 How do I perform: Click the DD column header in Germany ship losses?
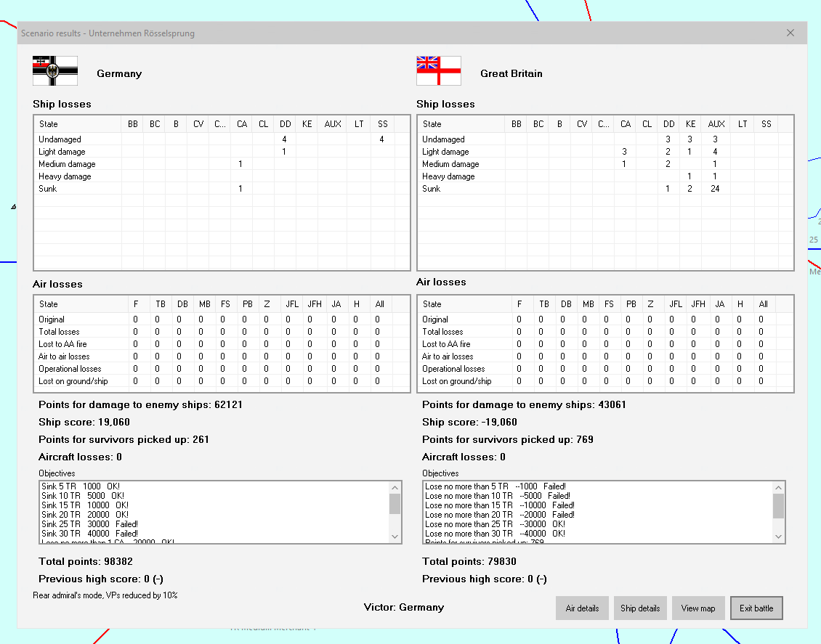[285, 124]
